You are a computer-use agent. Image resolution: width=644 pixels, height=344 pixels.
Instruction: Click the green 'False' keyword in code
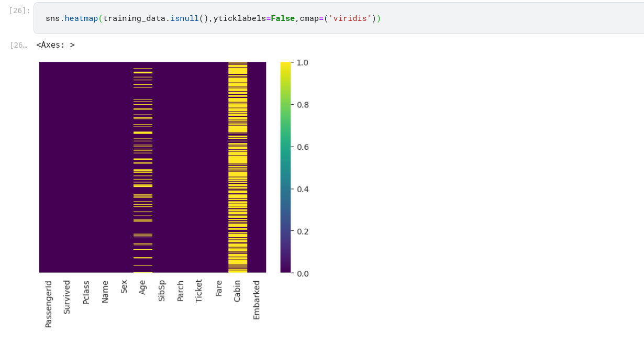click(283, 18)
